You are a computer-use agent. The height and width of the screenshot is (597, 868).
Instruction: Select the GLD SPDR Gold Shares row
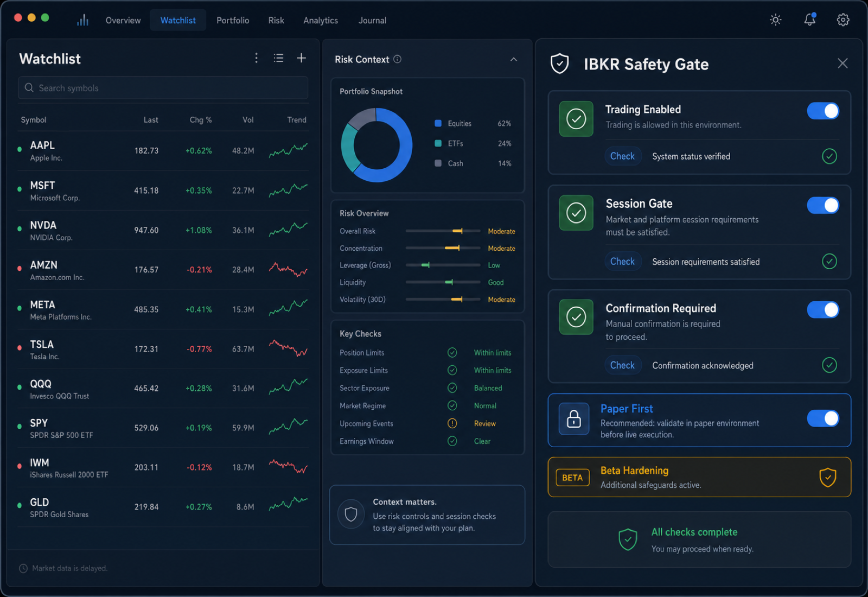click(x=163, y=507)
